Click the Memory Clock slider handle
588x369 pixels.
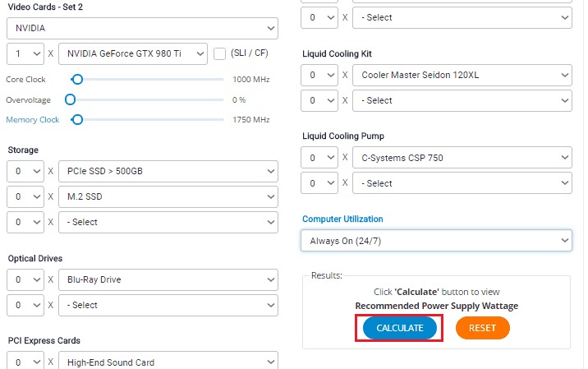click(77, 120)
